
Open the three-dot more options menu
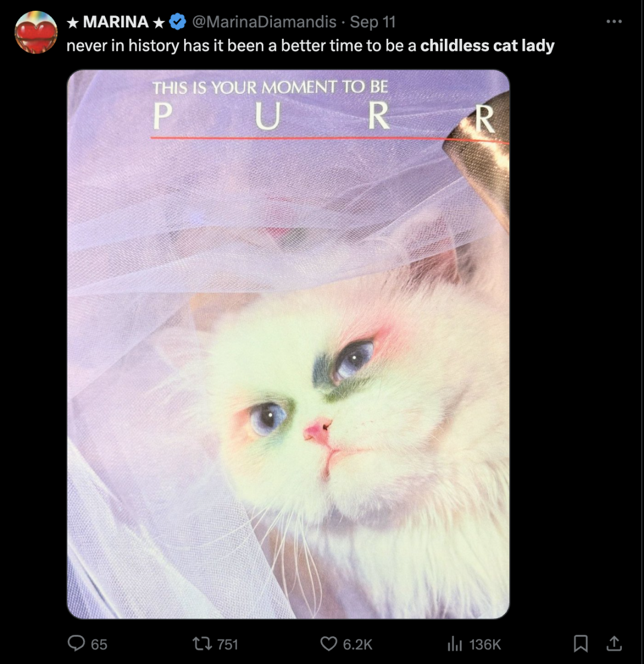point(614,21)
